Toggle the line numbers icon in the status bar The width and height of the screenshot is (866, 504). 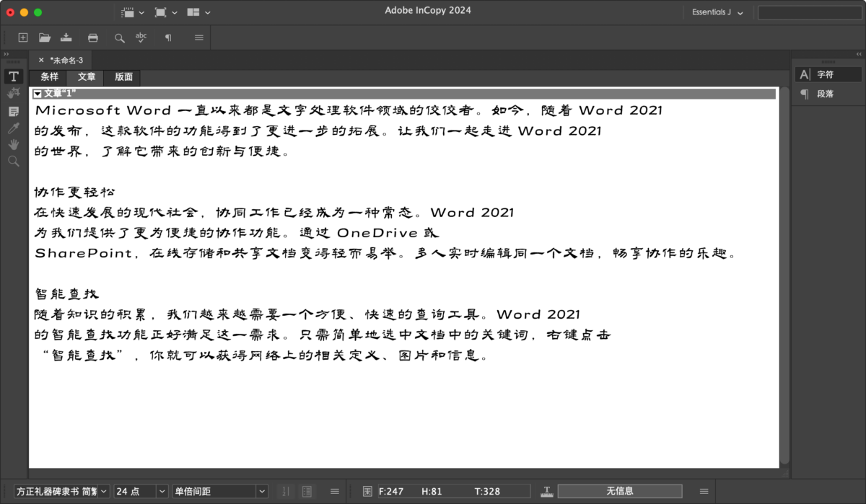point(286,491)
